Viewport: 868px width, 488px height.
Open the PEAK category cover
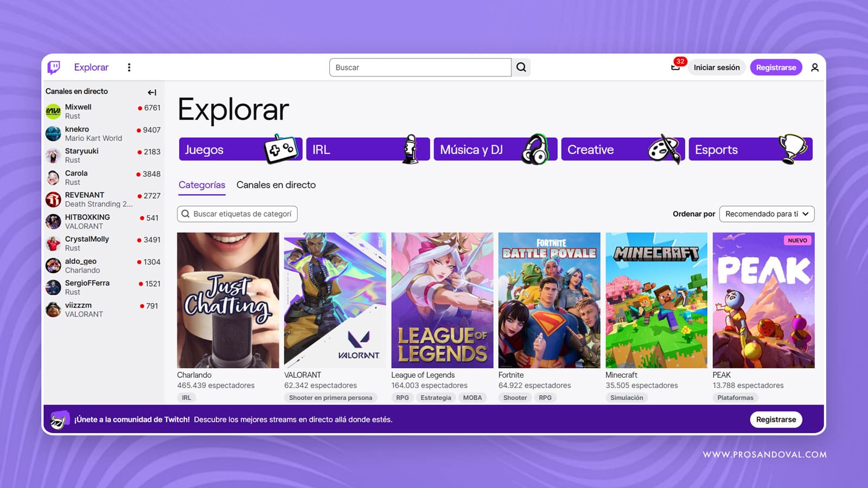click(764, 300)
